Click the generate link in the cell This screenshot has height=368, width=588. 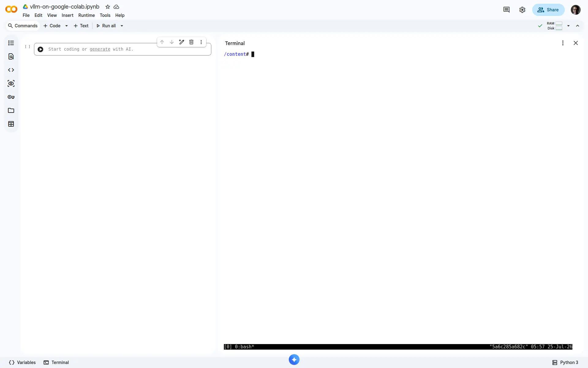(100, 49)
